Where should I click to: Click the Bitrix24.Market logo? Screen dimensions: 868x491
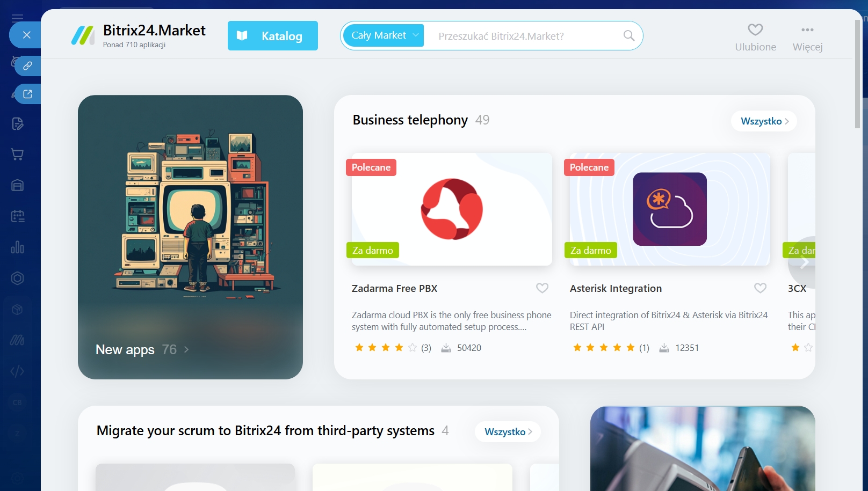coord(83,36)
